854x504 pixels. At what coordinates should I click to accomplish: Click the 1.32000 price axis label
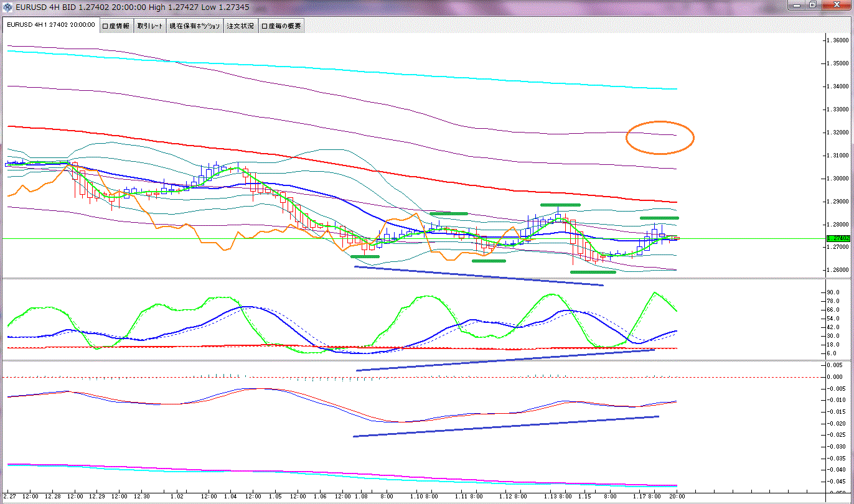click(x=835, y=133)
